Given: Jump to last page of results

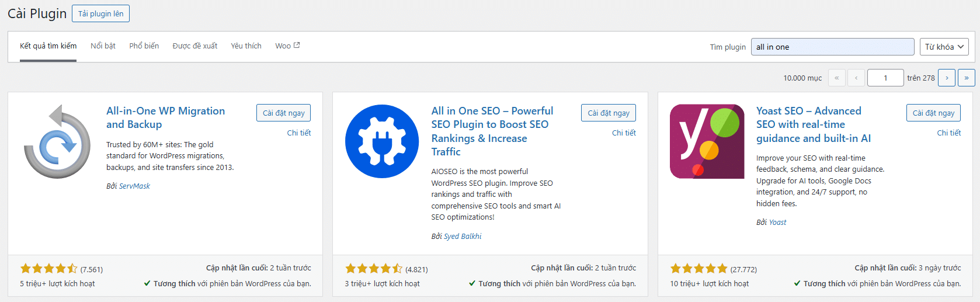Looking at the screenshot, I should pos(967,78).
